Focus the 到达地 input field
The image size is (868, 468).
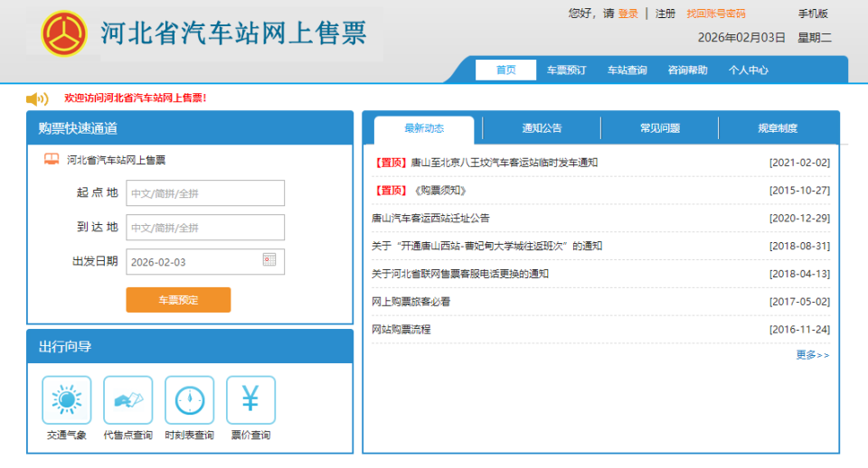point(205,228)
